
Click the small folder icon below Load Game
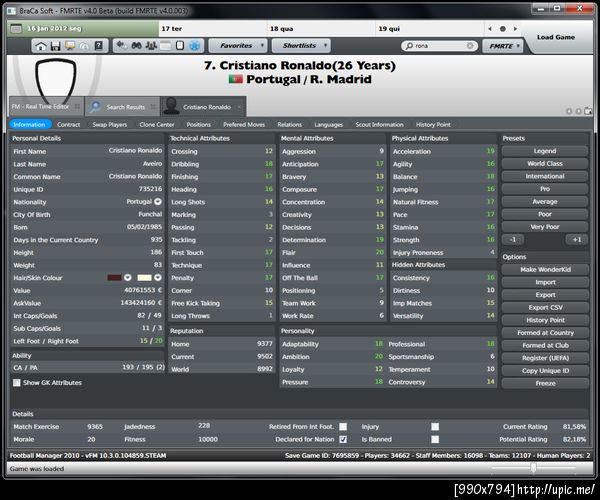pos(588,111)
